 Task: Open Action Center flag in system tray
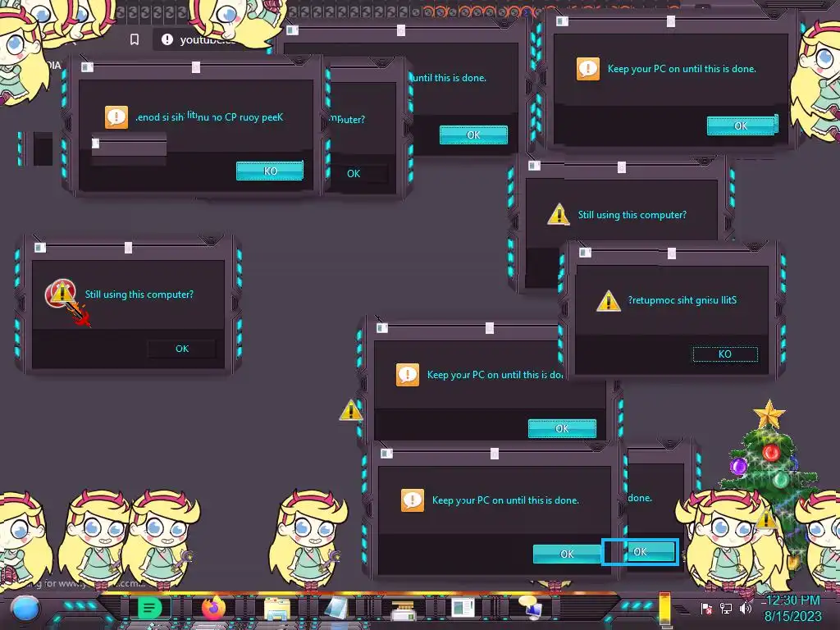(x=706, y=609)
